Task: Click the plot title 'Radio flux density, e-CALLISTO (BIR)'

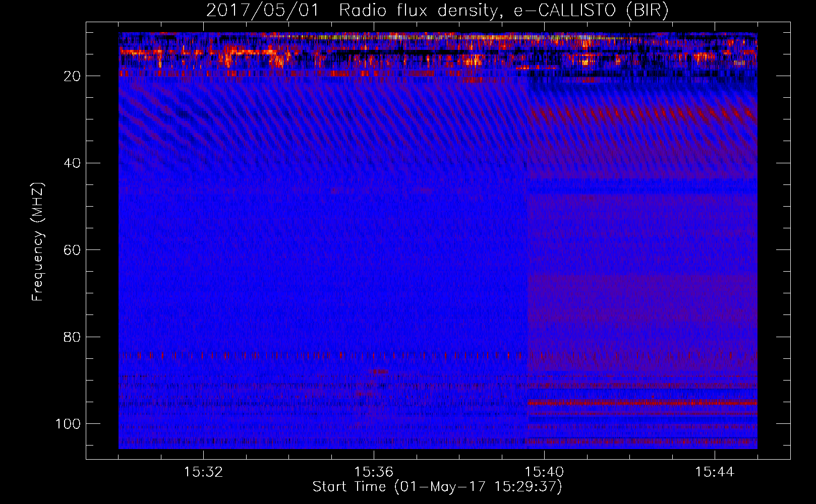Action: pos(504,11)
